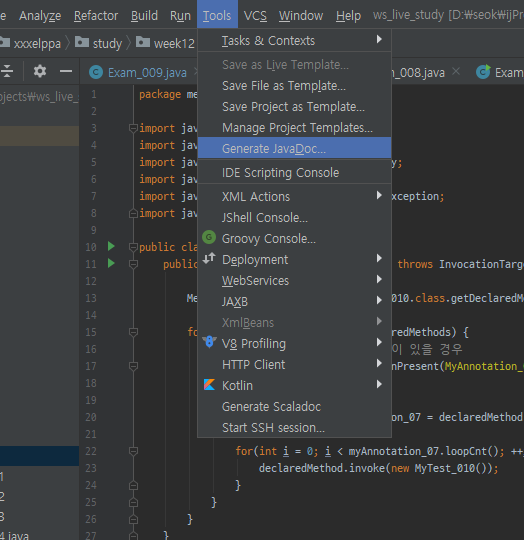Viewport: 524px width, 540px height.
Task: Open JAXB submenu
Action: (294, 301)
